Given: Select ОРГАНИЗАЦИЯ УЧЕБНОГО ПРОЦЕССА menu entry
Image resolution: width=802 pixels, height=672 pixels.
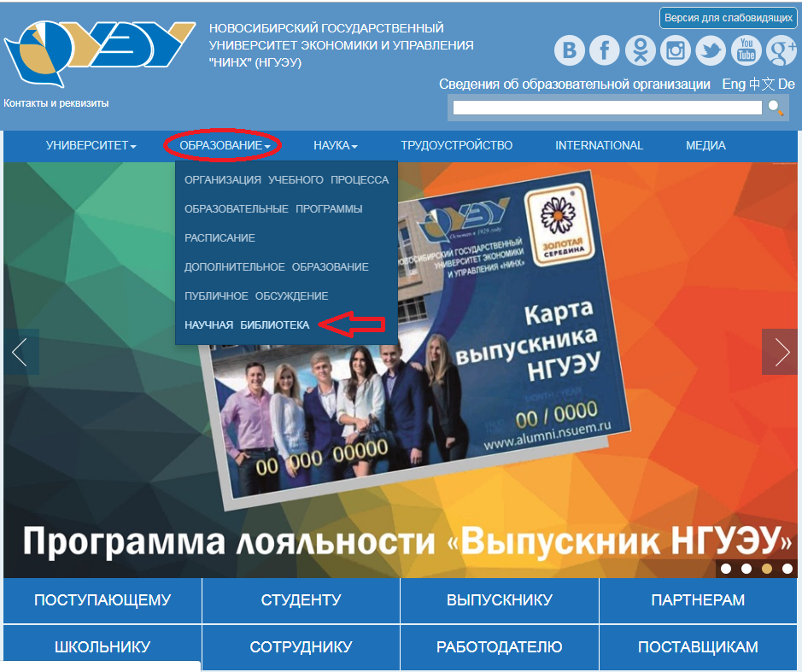Looking at the screenshot, I should [286, 180].
